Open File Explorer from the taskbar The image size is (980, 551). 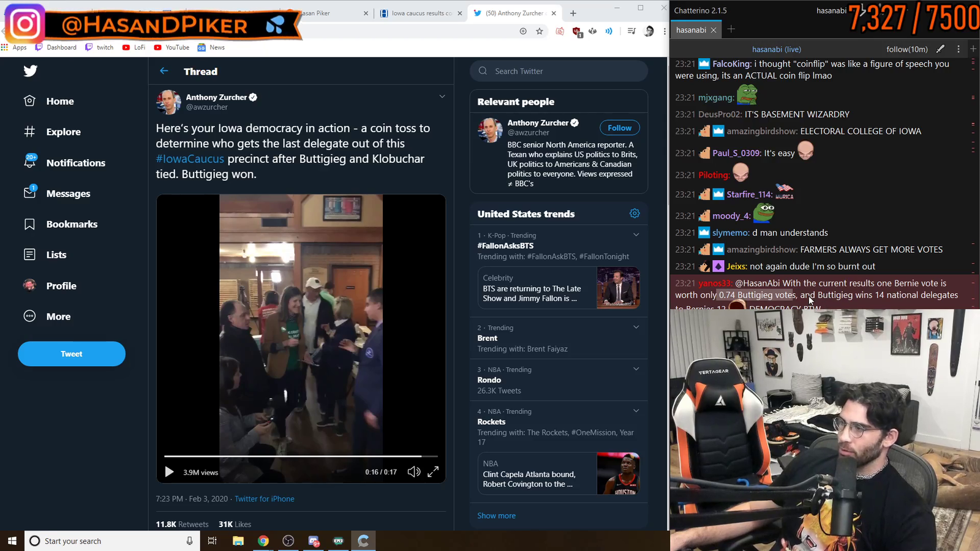tap(238, 541)
